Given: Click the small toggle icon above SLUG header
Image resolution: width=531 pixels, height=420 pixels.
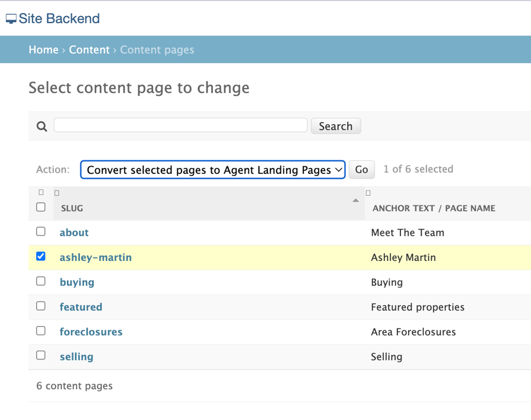Looking at the screenshot, I should 57,192.
